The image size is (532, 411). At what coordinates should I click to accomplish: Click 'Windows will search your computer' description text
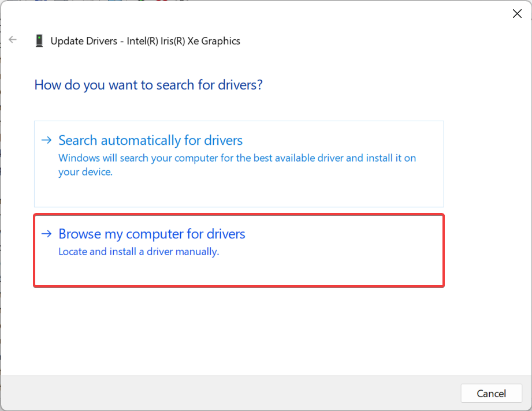(237, 165)
